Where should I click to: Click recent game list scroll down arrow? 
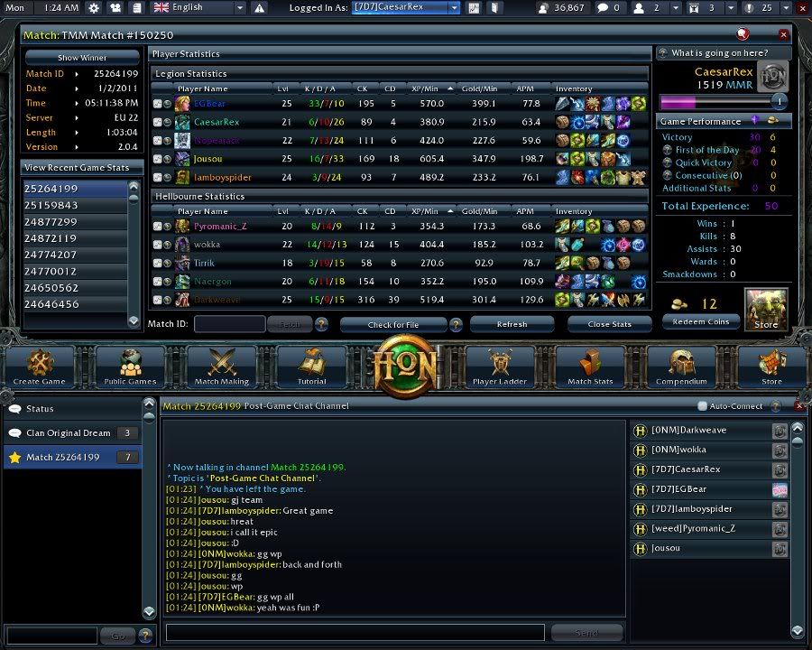134,320
